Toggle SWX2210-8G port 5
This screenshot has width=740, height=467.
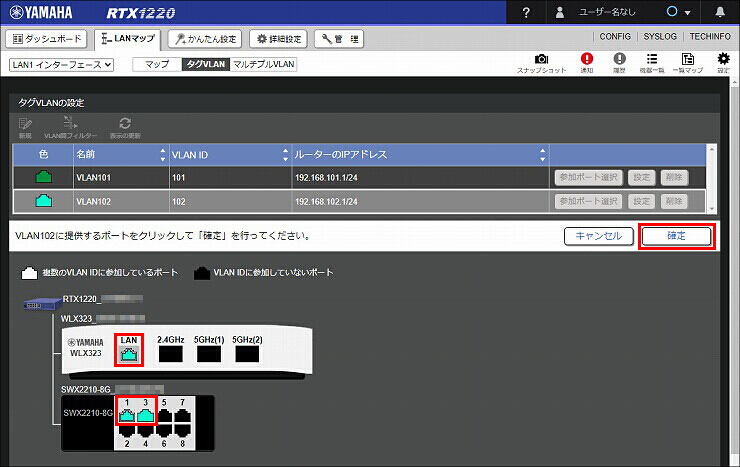tap(164, 416)
